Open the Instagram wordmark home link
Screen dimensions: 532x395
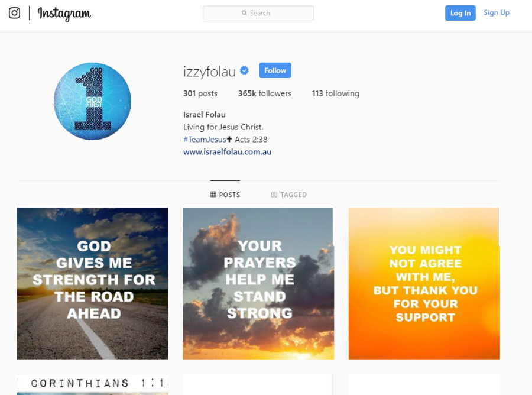pyautogui.click(x=64, y=14)
